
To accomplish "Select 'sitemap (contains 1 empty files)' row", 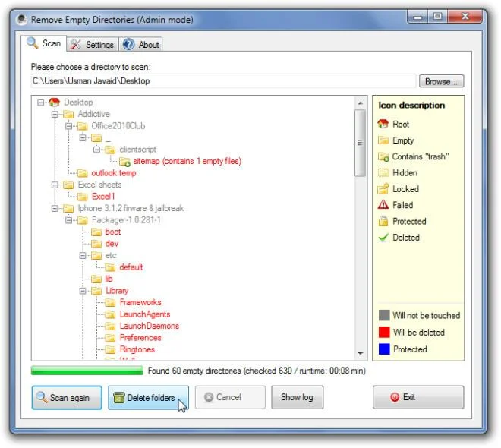I will click(x=187, y=162).
